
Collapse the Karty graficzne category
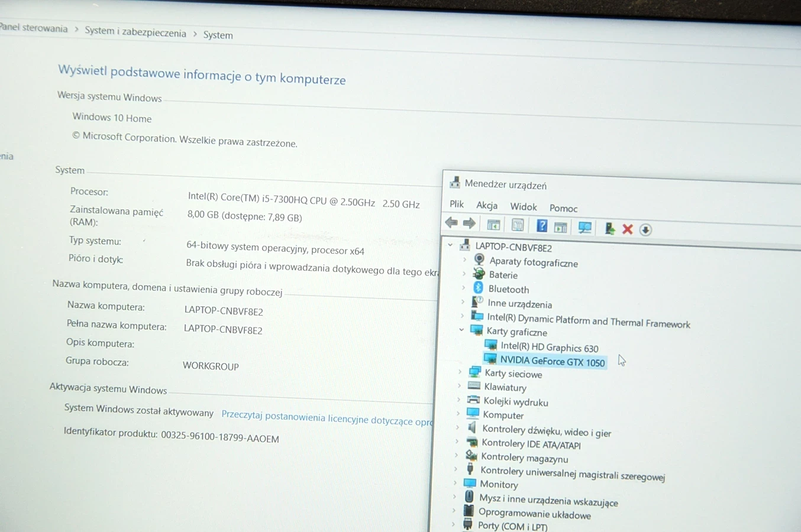tap(461, 330)
